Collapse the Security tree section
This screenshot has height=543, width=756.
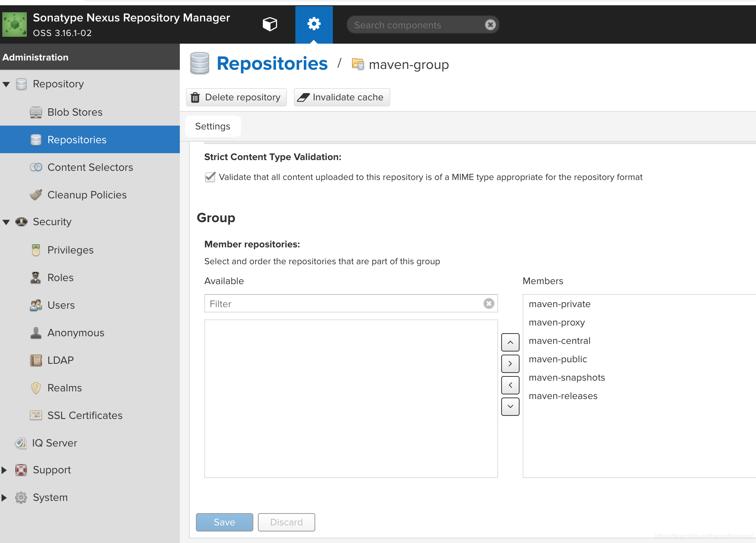click(x=6, y=222)
